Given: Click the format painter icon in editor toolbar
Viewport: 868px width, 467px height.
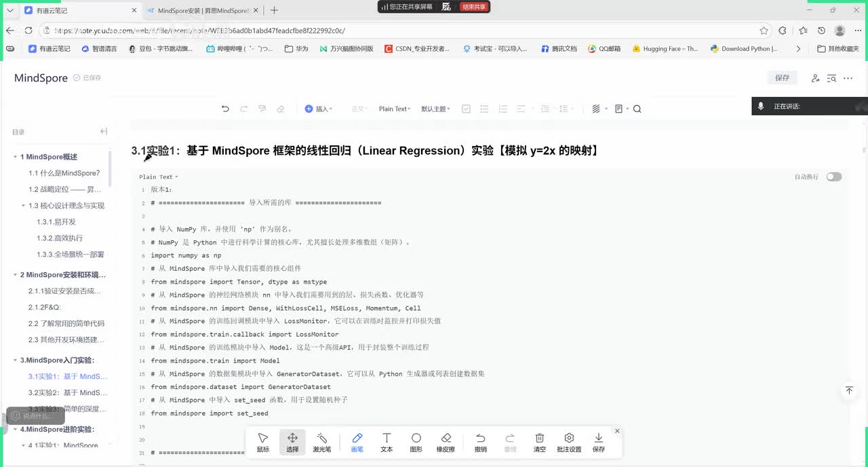Looking at the screenshot, I should (262, 109).
